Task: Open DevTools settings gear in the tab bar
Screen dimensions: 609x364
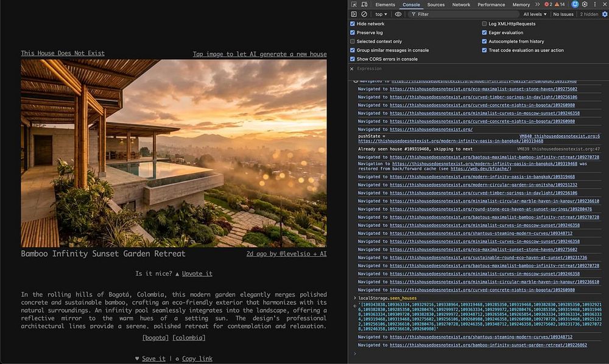Action: click(x=585, y=4)
